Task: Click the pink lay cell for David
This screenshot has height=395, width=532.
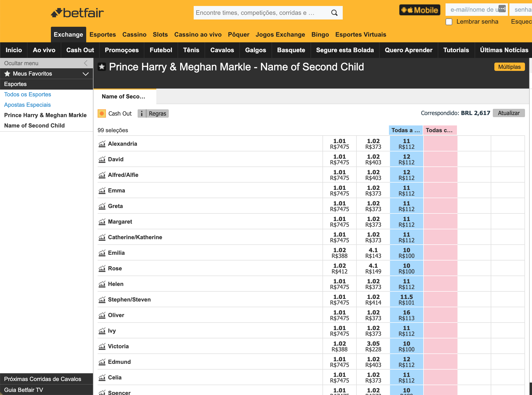Action: tap(440, 159)
